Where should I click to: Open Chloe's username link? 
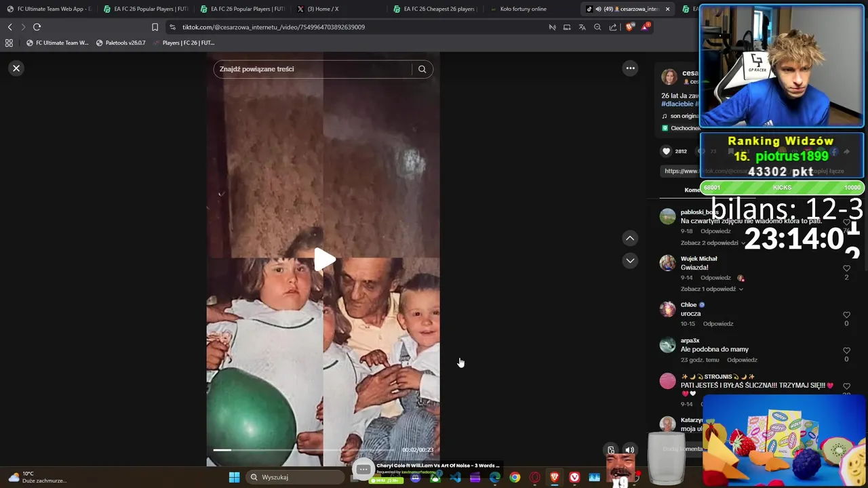click(688, 305)
